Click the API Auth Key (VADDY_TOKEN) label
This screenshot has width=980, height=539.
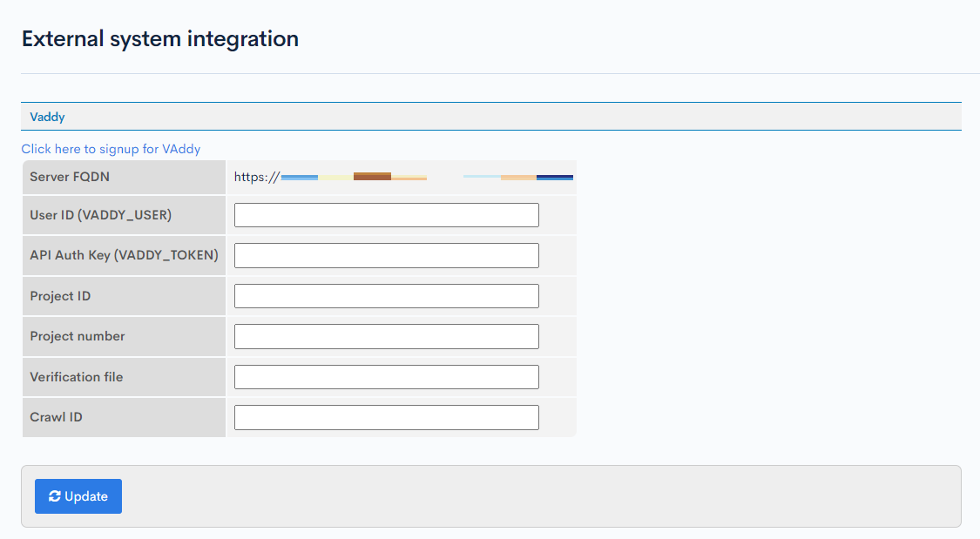[x=124, y=255]
